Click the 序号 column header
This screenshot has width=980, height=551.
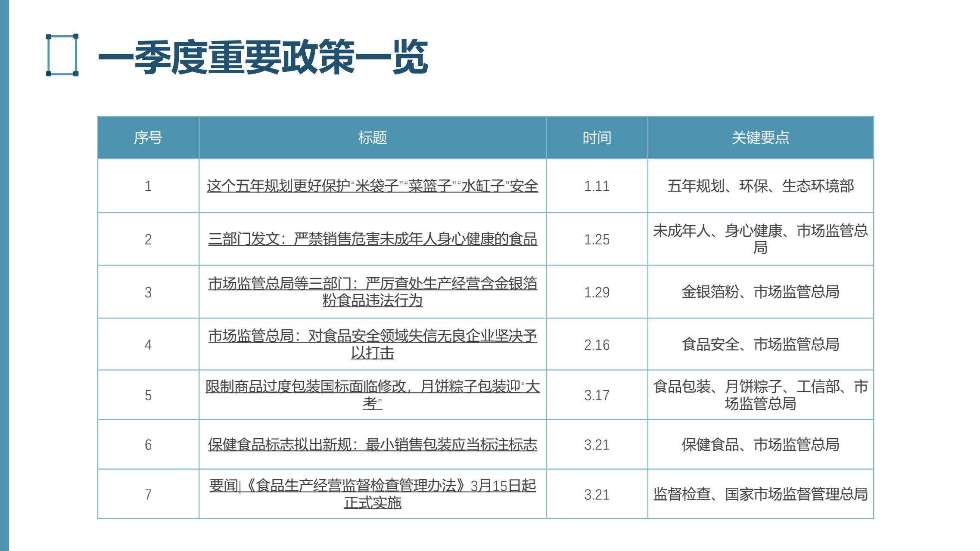(148, 138)
